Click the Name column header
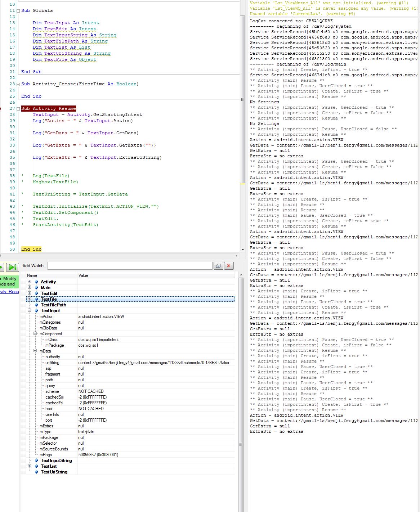 [x=52, y=275]
